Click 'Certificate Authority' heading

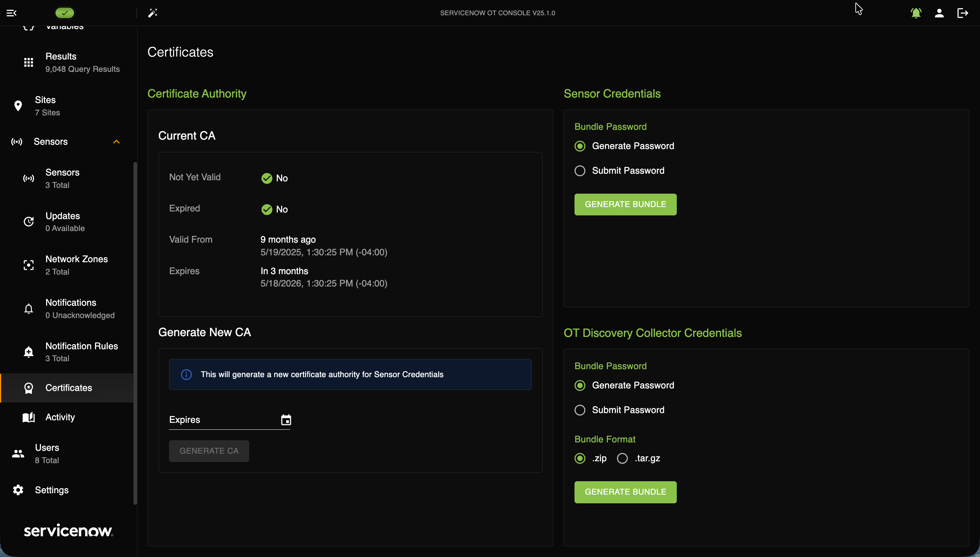197,94
